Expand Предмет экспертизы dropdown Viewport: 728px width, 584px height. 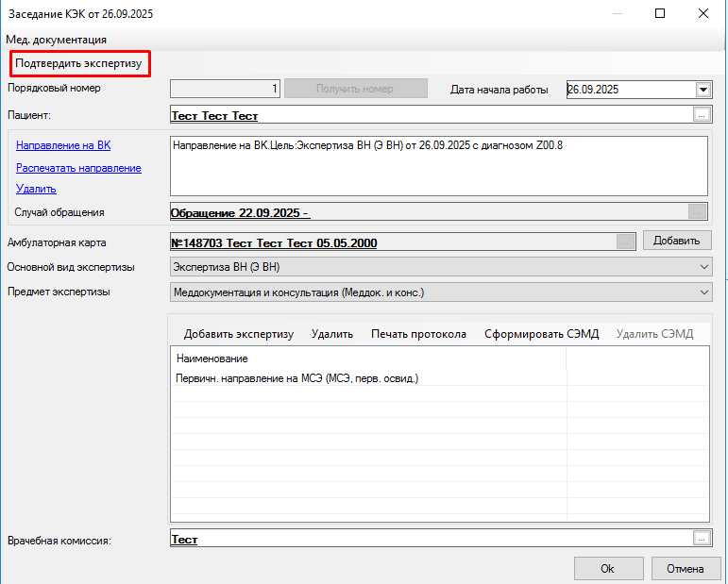[703, 292]
